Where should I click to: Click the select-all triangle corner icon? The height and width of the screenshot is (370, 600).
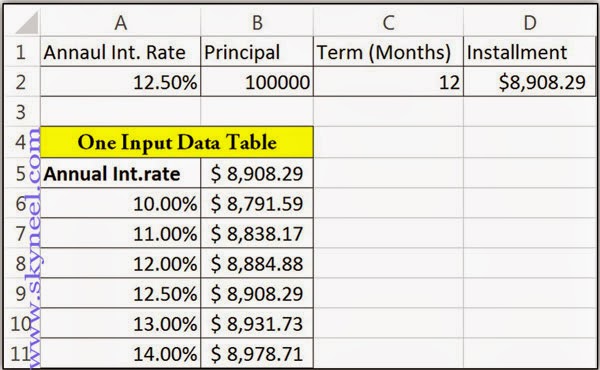(27, 23)
